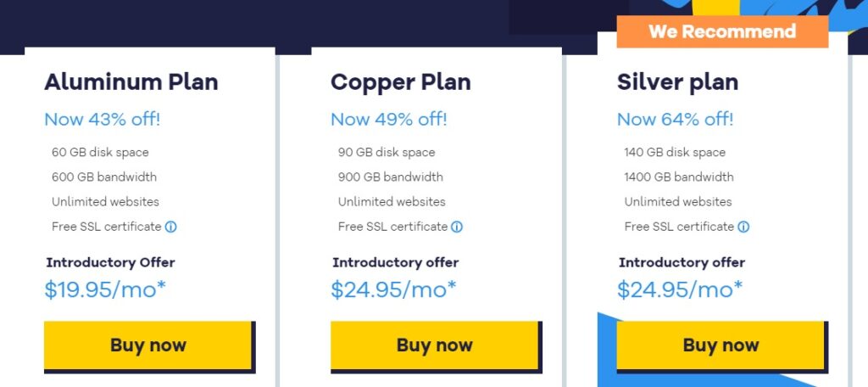Click the $19.95/mo price
868x387 pixels.
(x=105, y=289)
